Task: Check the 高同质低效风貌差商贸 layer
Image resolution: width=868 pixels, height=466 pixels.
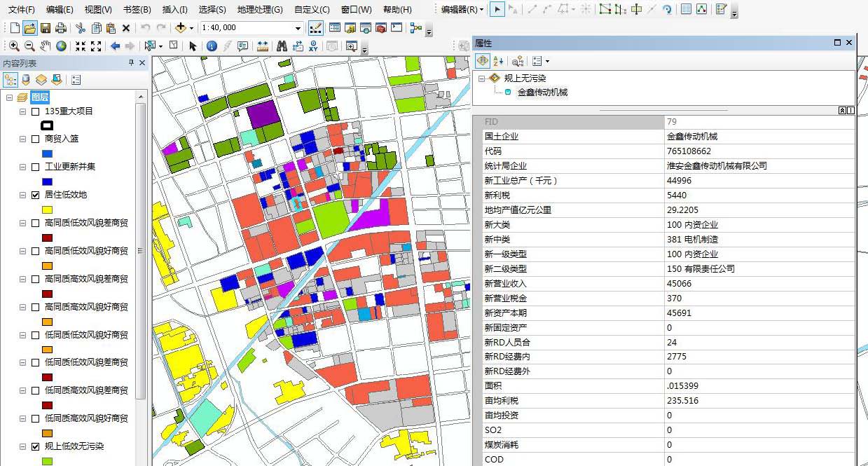Action: [35, 224]
